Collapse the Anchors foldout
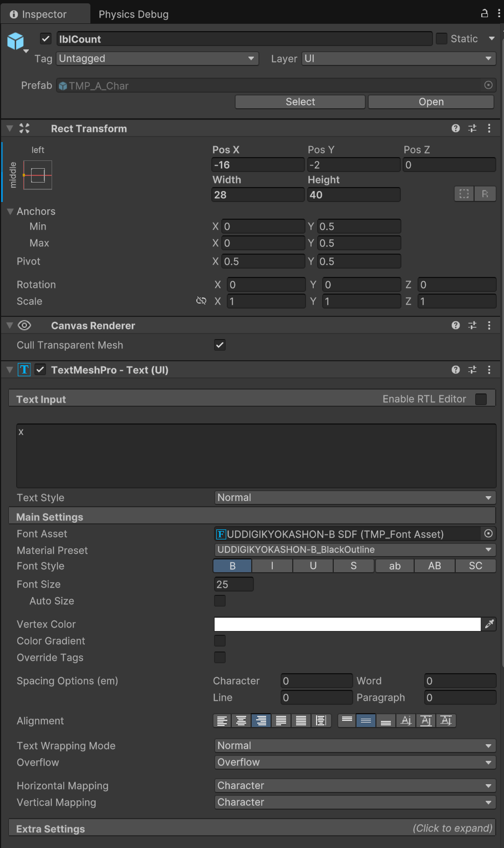Viewport: 504px width, 848px height. point(10,211)
